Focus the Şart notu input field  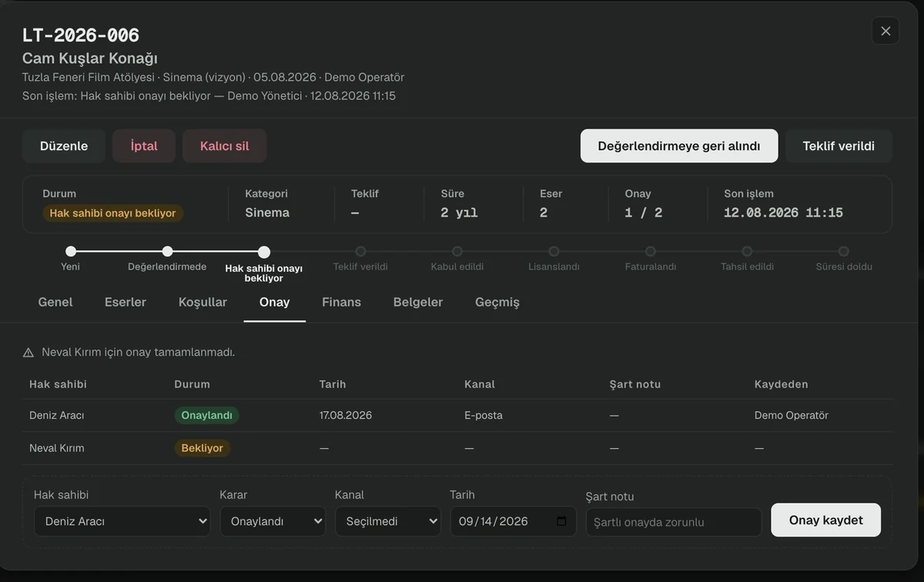pyautogui.click(x=674, y=522)
